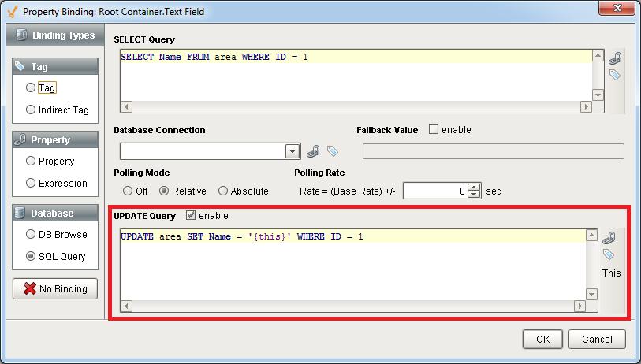Enable the Fallback Value checkbox
The image size is (641, 364).
point(434,129)
